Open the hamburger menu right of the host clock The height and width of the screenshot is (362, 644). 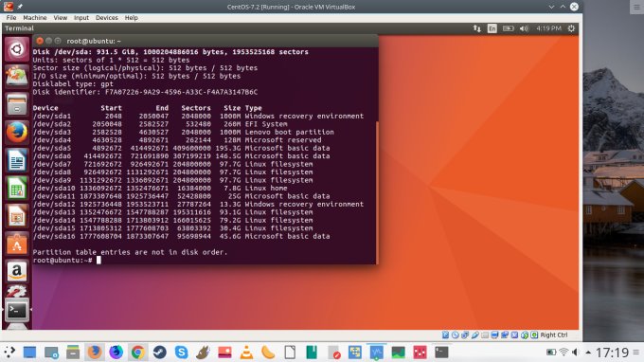(x=636, y=353)
